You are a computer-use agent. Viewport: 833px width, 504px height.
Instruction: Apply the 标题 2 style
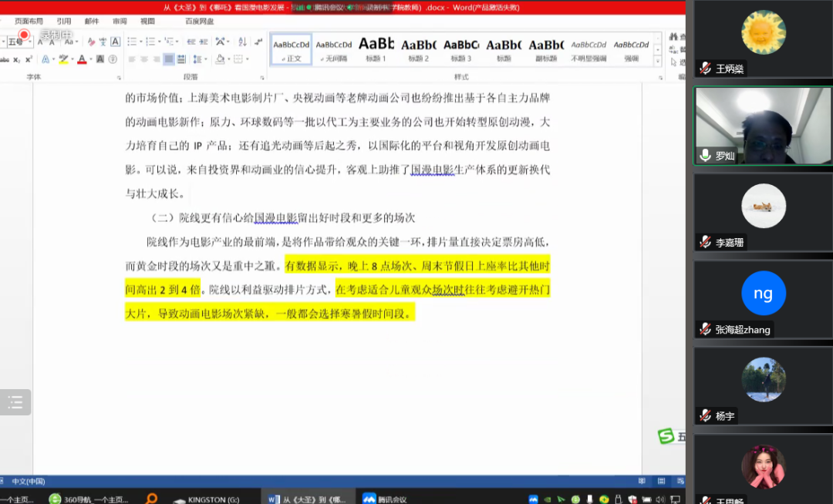(x=419, y=50)
